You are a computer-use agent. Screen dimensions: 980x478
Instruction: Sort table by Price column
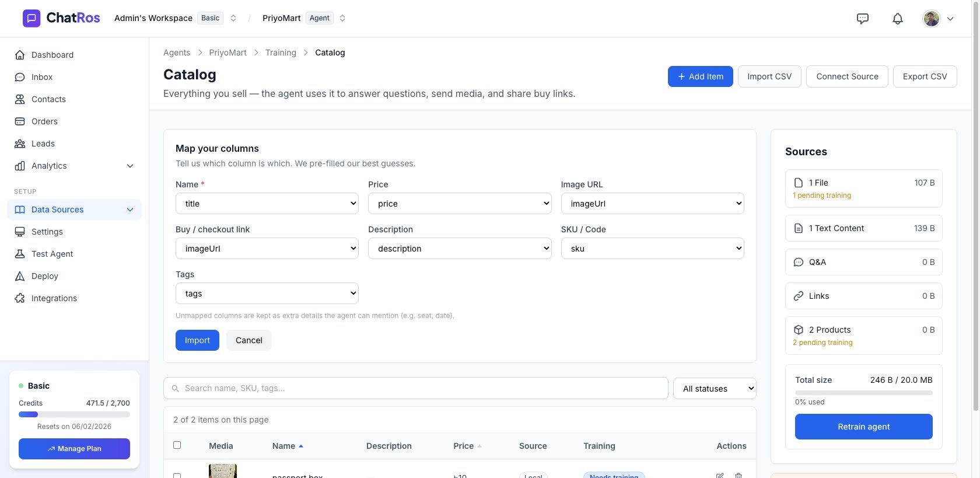point(467,446)
